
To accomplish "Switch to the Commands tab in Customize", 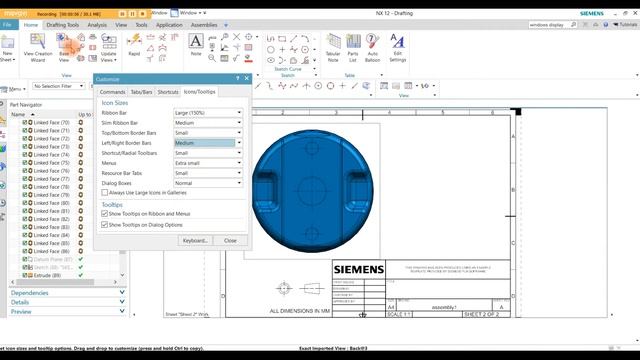I will point(112,92).
